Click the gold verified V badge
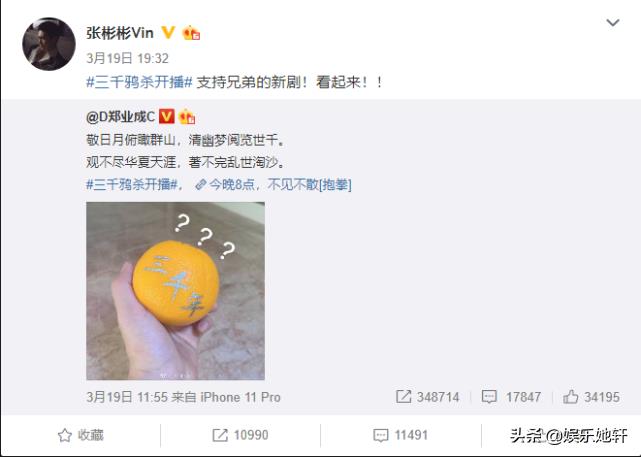Image resolution: width=641 pixels, height=457 pixels. click(x=168, y=32)
